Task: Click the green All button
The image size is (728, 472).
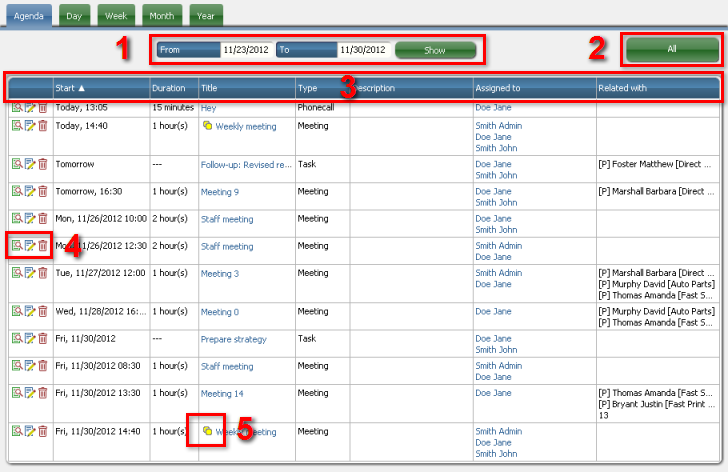Action: click(672, 49)
